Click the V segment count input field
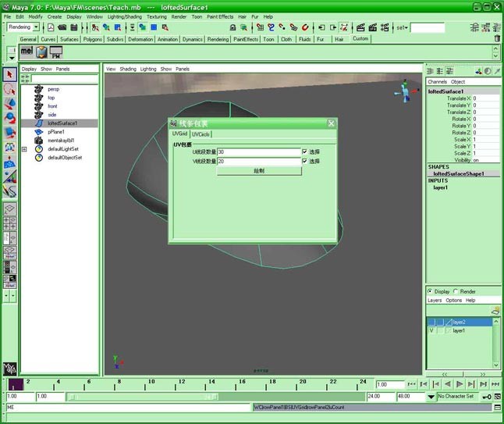The width and height of the screenshot is (504, 424). (259, 161)
